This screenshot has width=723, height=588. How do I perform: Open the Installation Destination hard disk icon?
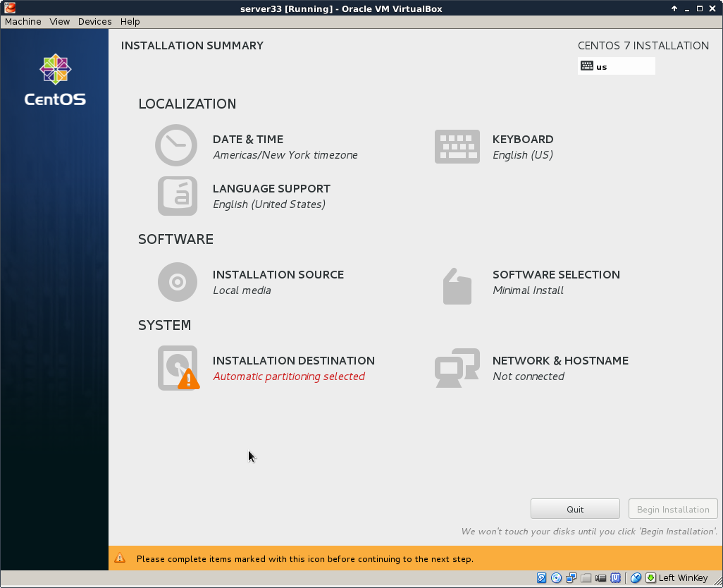pos(178,368)
